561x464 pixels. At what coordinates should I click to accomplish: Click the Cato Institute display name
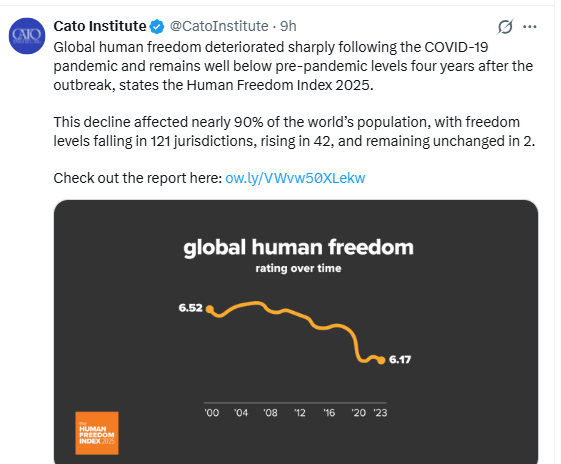point(100,26)
